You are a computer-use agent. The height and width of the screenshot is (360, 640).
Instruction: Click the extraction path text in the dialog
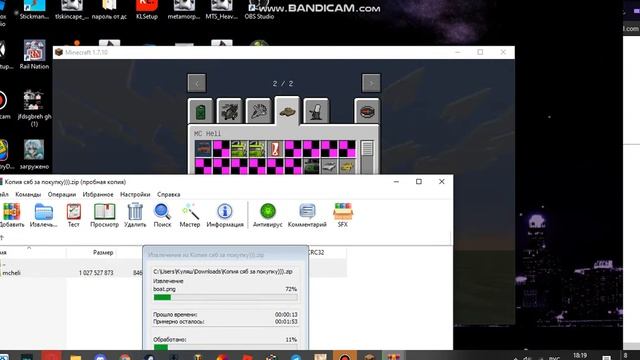(223, 271)
